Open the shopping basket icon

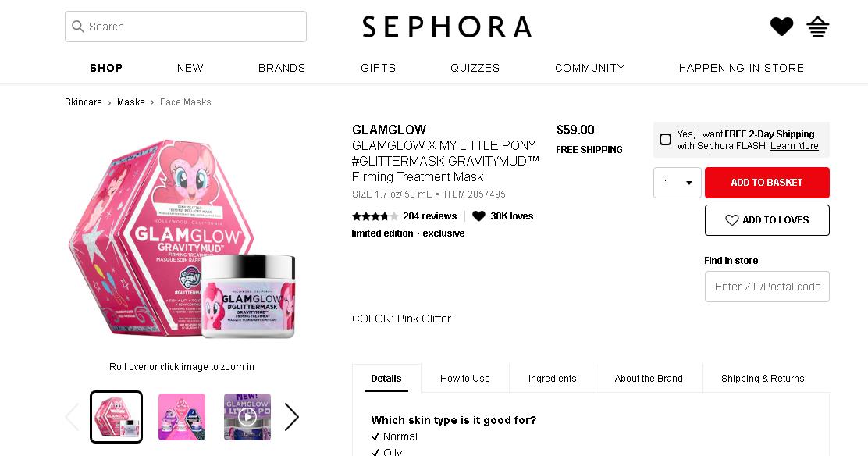817,27
